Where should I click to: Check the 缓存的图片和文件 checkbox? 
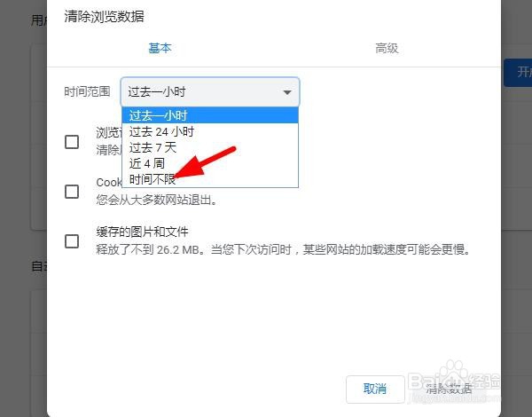pyautogui.click(x=72, y=241)
